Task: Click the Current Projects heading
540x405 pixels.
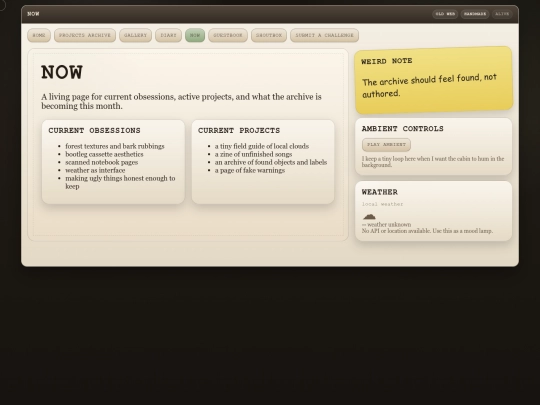Action: click(x=239, y=131)
